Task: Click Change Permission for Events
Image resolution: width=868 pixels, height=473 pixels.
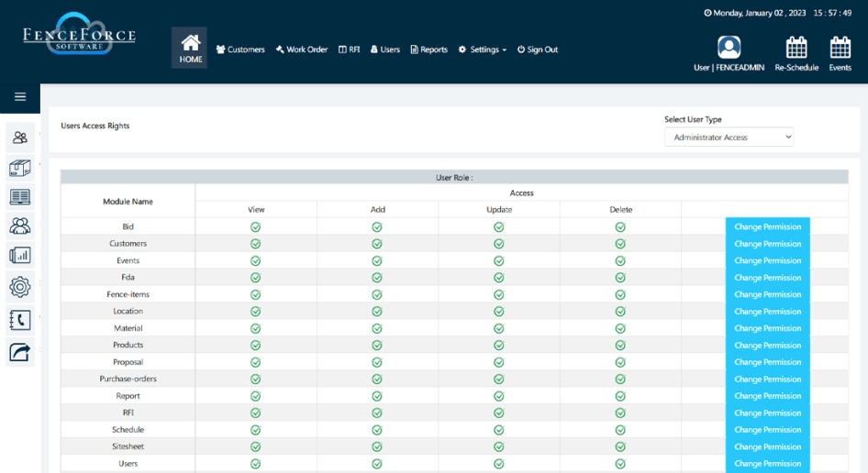Action: [768, 260]
